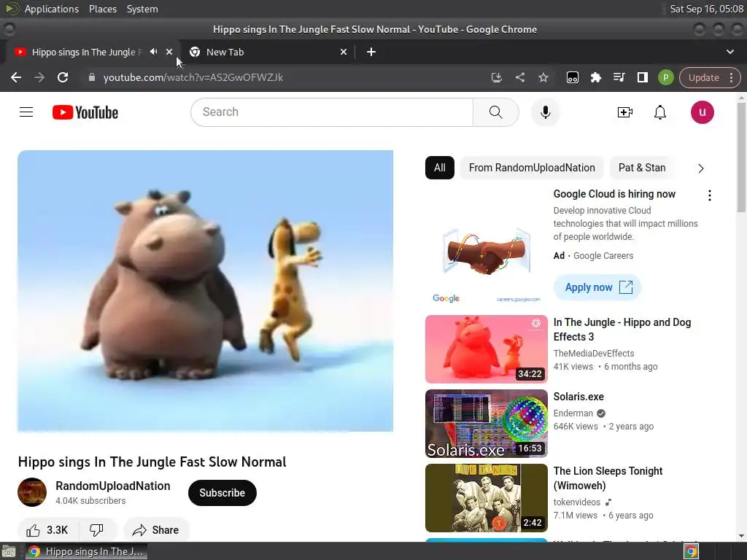Open ad options three-dot menu

pyautogui.click(x=709, y=195)
